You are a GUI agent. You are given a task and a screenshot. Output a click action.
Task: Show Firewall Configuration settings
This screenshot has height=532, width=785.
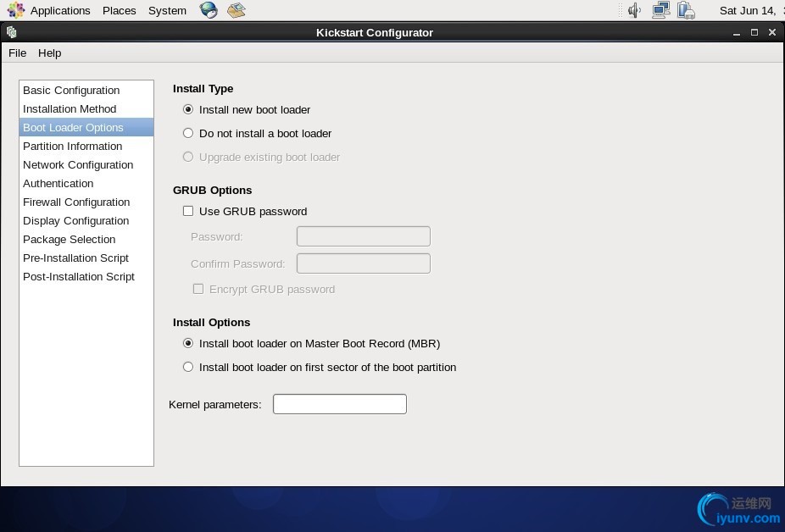(x=76, y=202)
